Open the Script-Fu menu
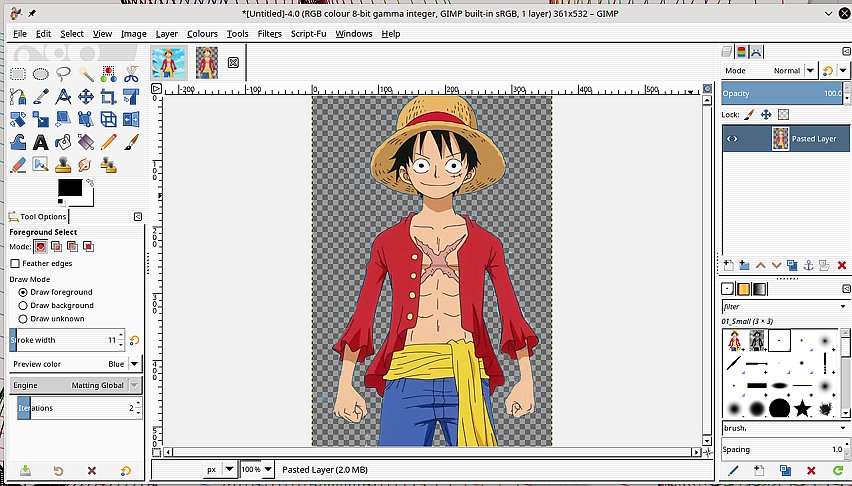This screenshot has height=486, width=852. 309,34
